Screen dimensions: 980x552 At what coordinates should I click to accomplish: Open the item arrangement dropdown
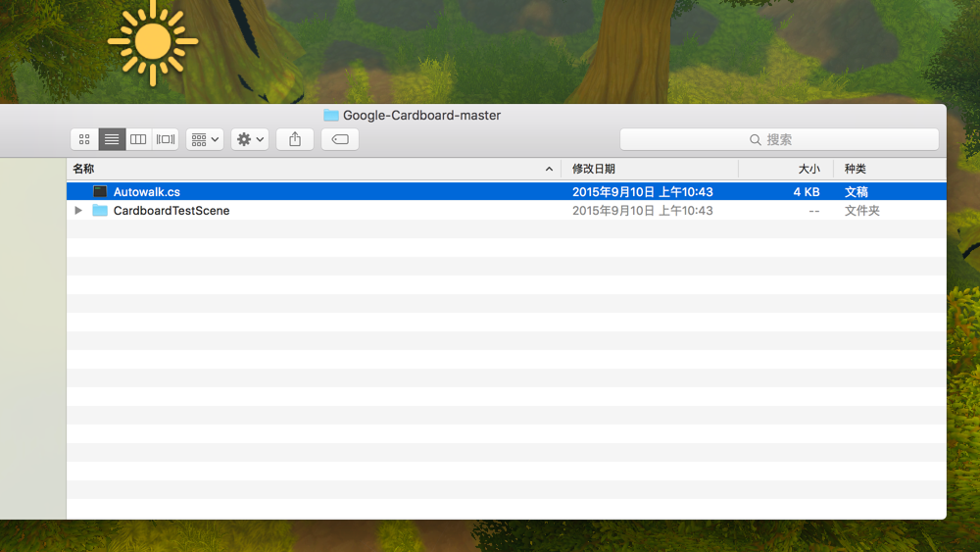point(205,139)
